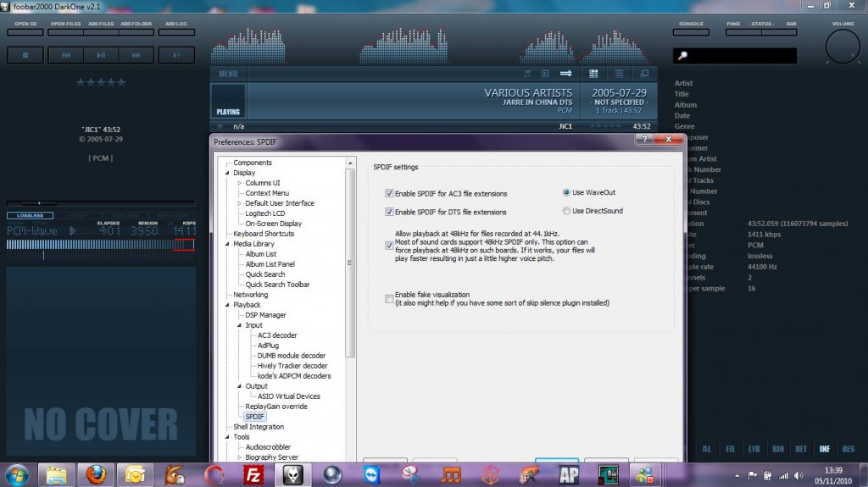Image resolution: width=868 pixels, height=487 pixels.
Task: Click the OPEN CD button
Action: (x=25, y=32)
